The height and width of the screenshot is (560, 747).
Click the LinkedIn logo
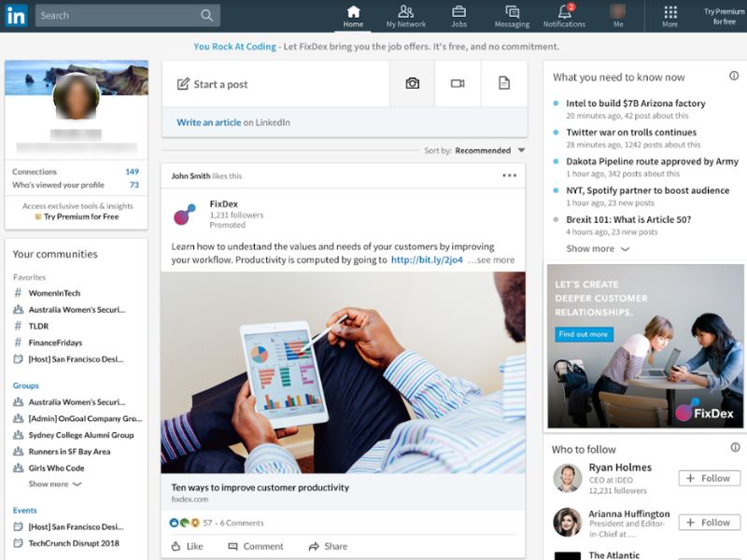tap(15, 15)
